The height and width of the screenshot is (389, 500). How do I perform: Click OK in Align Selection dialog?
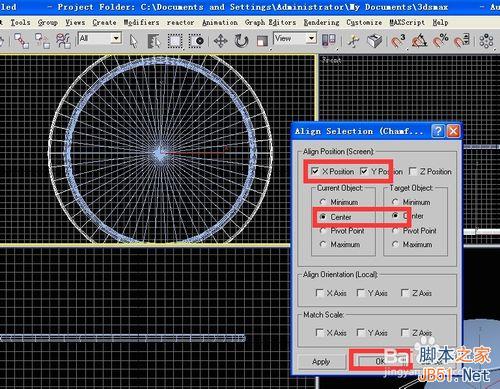380,361
